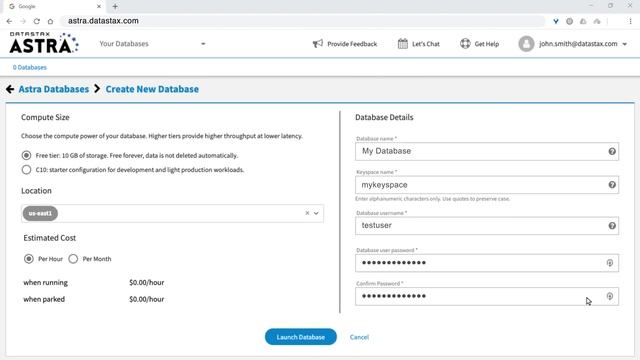This screenshot has width=640, height=360.
Task: Click help icon for Database name
Action: 612,151
